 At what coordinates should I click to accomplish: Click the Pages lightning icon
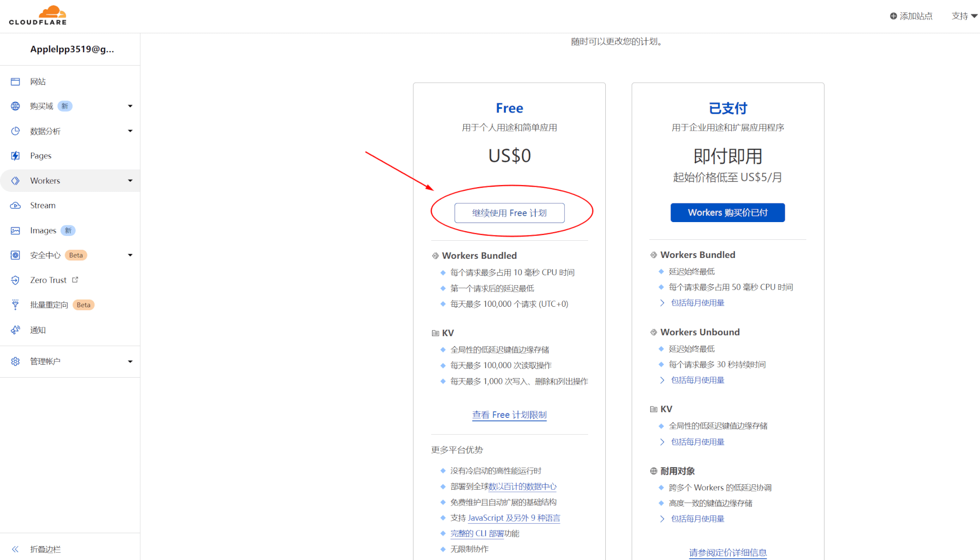point(15,156)
